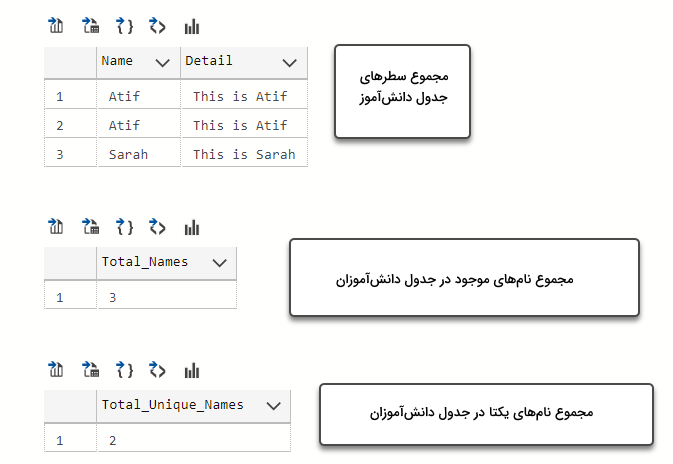Open chart view for the Name/Detail results
Image resolution: width=673 pixels, height=464 pixels.
click(192, 26)
